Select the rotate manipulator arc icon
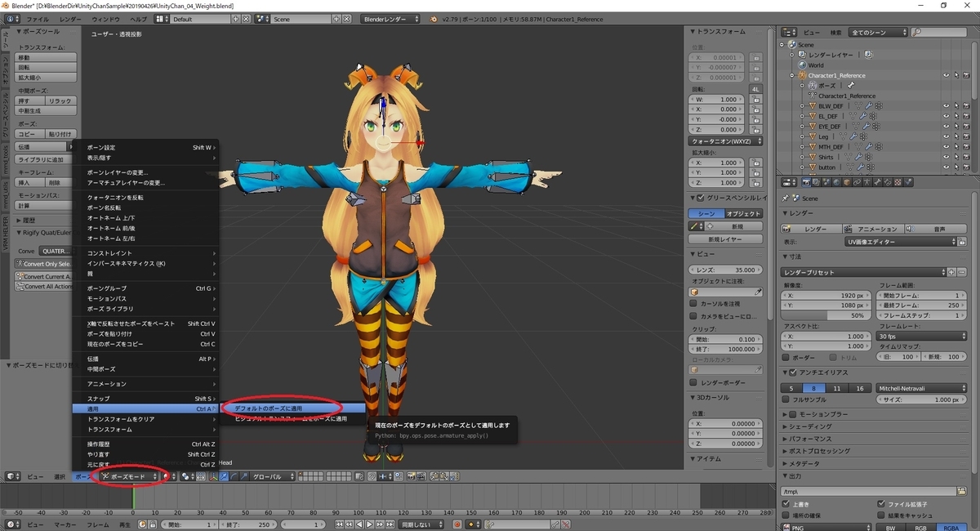This screenshot has height=531, width=980. tap(234, 475)
